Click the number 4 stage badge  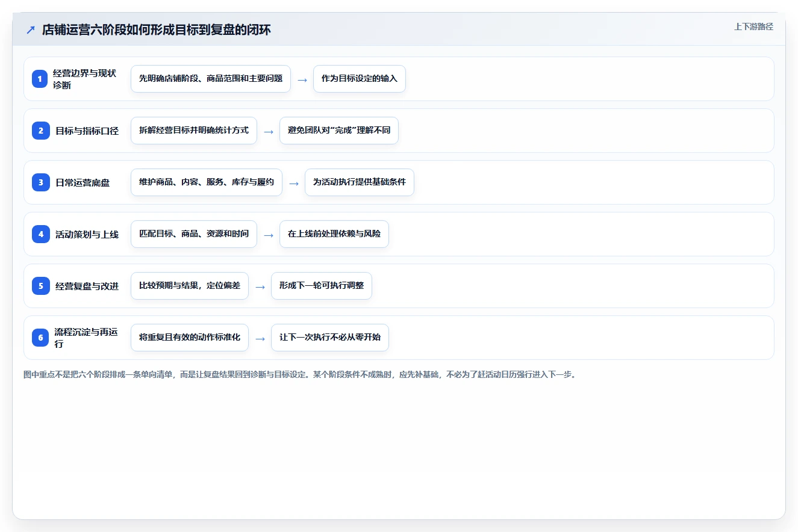click(40, 234)
